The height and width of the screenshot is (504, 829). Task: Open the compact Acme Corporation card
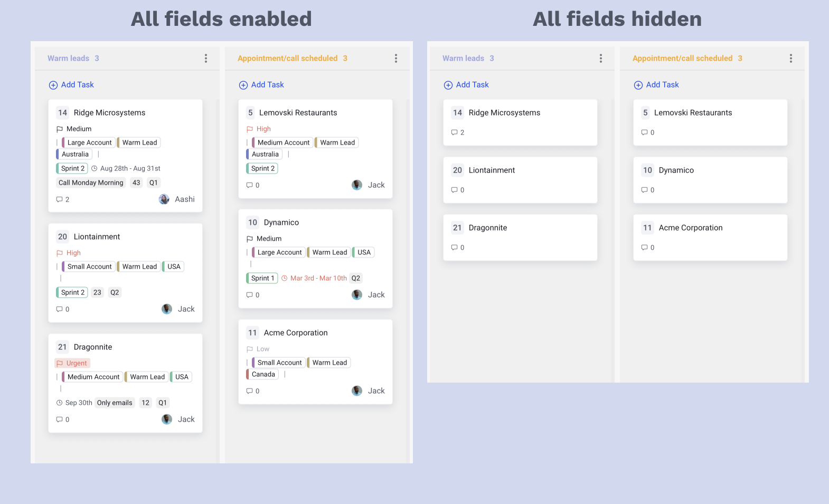pos(710,237)
